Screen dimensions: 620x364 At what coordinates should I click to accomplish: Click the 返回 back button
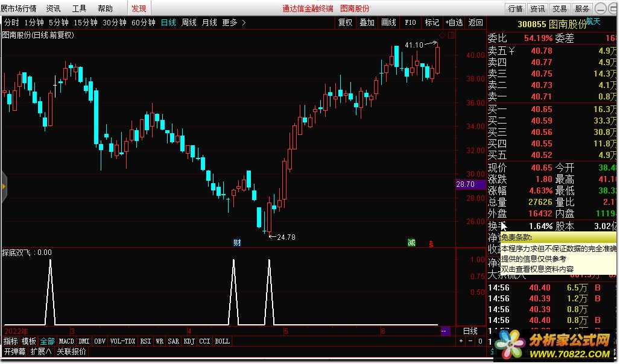click(475, 22)
